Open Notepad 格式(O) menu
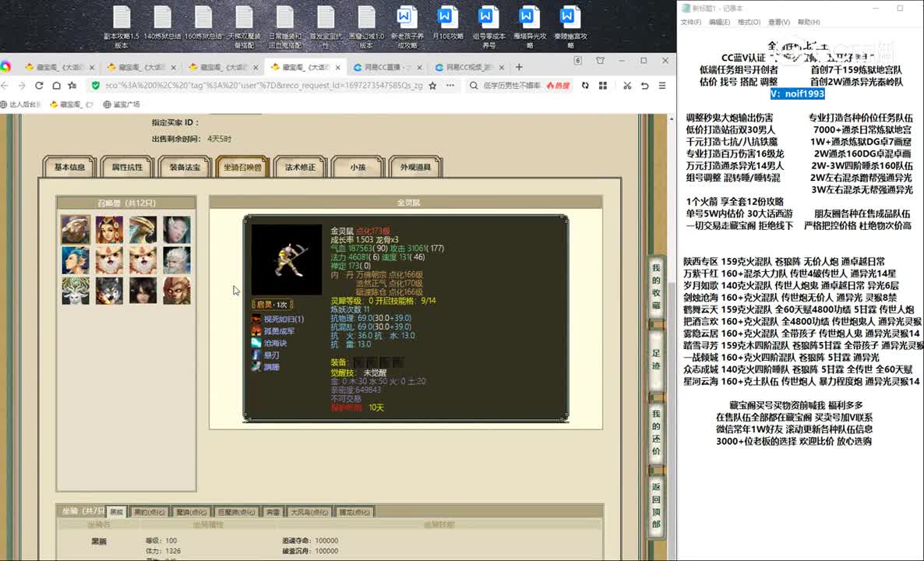924x561 pixels. pyautogui.click(x=749, y=22)
